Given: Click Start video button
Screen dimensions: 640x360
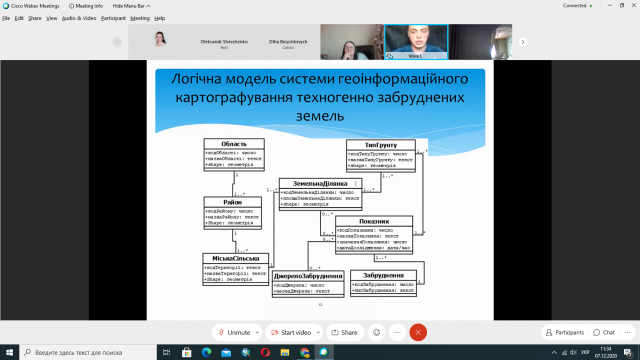Looking at the screenshot, I should click(x=292, y=333).
